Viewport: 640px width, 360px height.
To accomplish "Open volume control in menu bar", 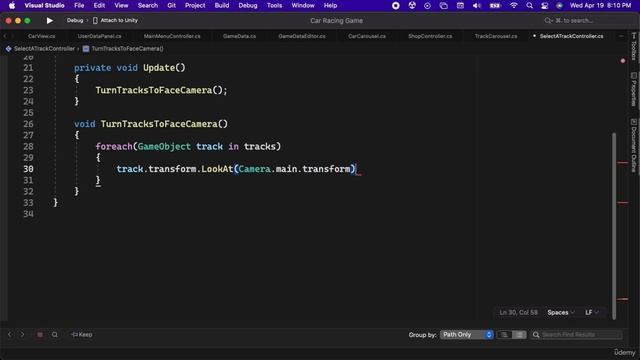I will [x=476, y=5].
